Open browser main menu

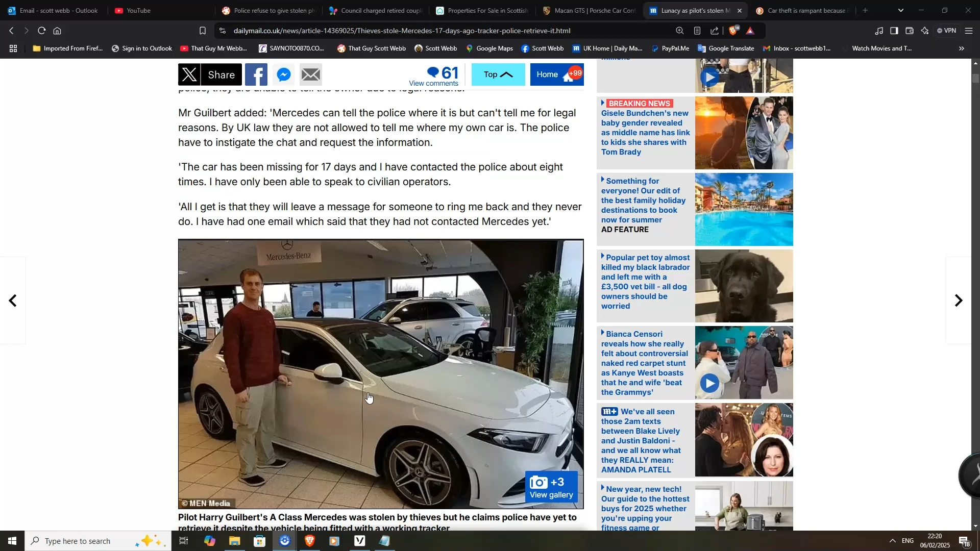pyautogui.click(x=969, y=31)
